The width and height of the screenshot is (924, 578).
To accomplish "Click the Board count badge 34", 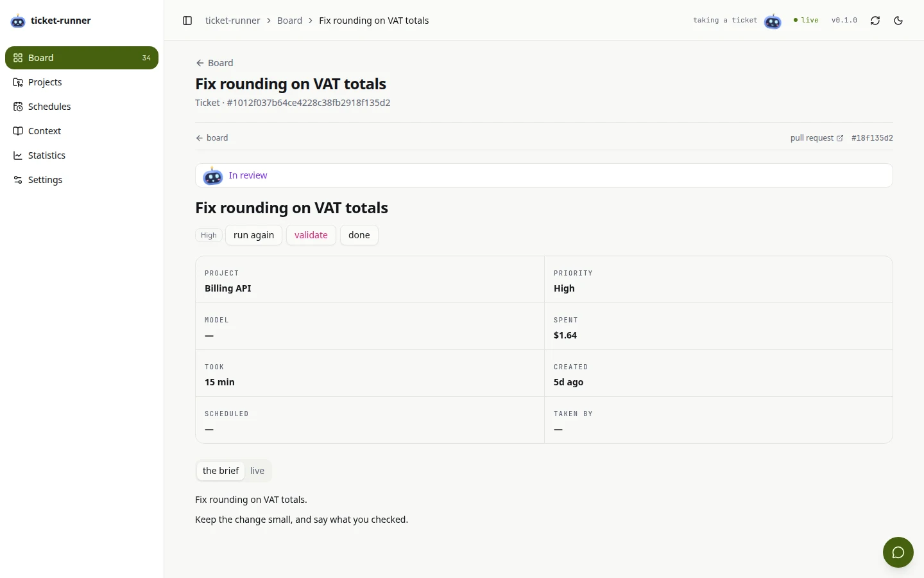I will pyautogui.click(x=146, y=58).
